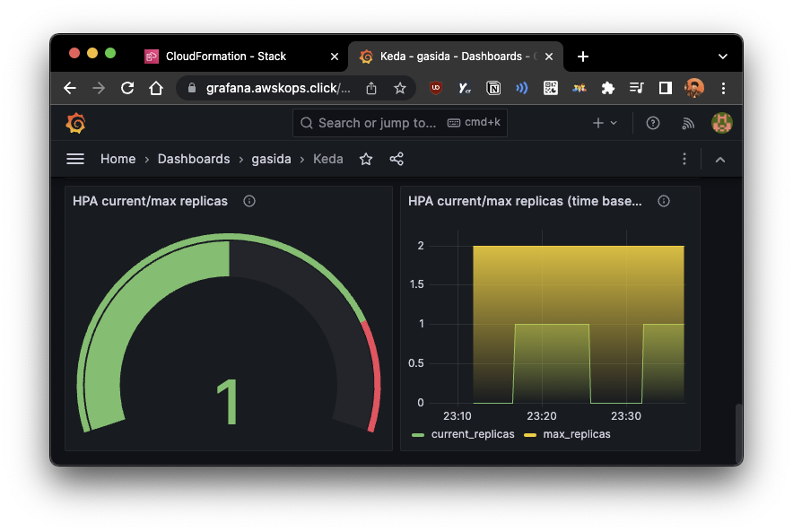Show info for HPA current/max replicas panel
The width and height of the screenshot is (793, 532).
(x=249, y=201)
